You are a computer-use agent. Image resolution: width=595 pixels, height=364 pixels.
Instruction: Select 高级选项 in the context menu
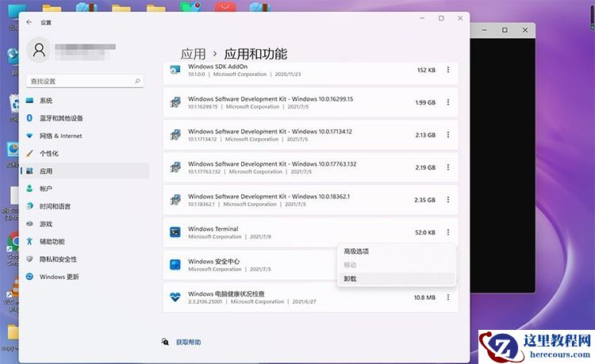pos(356,251)
